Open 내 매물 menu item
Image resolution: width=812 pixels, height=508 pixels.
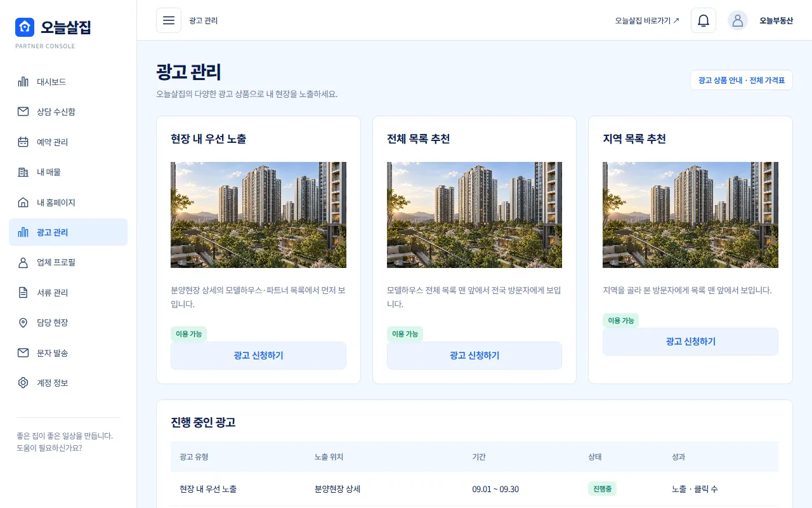68,172
